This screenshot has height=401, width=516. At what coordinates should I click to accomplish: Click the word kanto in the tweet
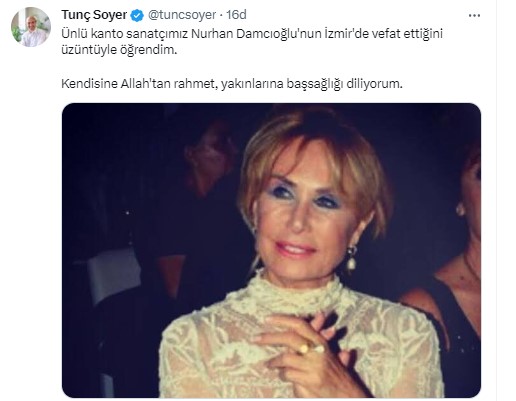click(104, 34)
